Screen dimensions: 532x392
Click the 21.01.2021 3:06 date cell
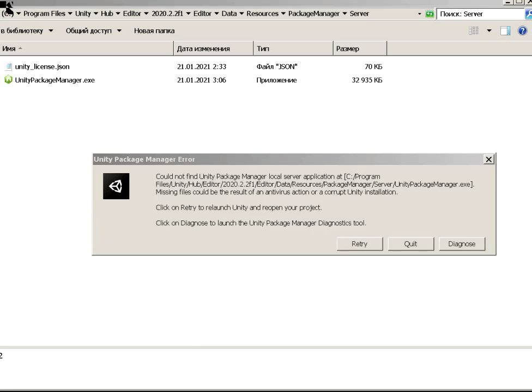point(202,80)
